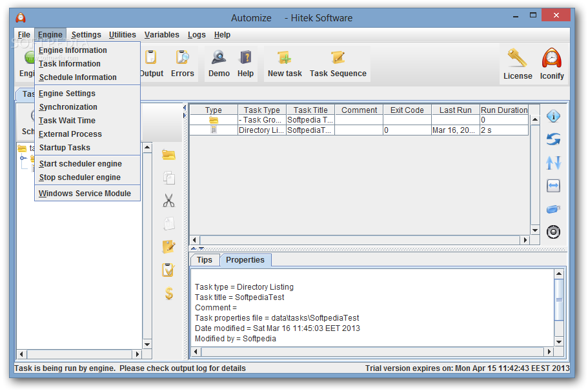Viewport: 588px width, 391px height.
Task: Click task table scroll up arrow
Action: tap(535, 119)
